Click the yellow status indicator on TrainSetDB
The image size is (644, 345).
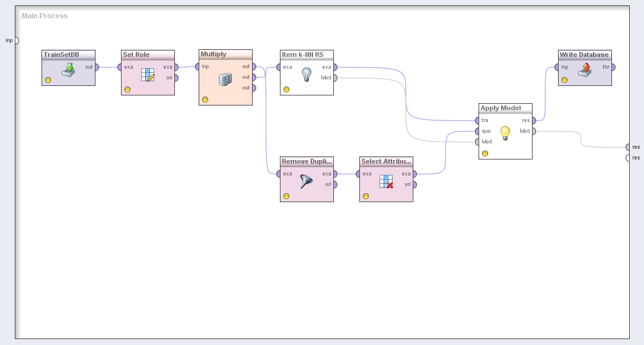[48, 80]
